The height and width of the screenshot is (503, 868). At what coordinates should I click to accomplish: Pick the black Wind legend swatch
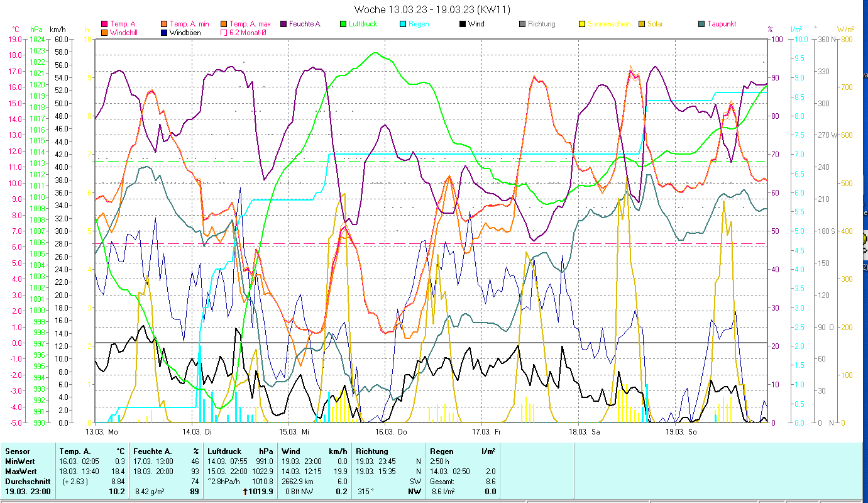click(463, 24)
